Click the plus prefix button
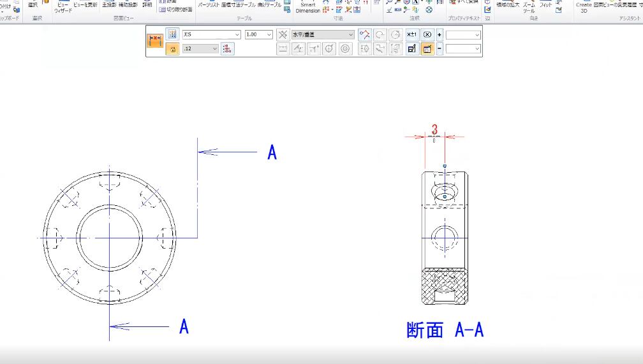Image resolution: width=643 pixels, height=364 pixels. click(440, 34)
